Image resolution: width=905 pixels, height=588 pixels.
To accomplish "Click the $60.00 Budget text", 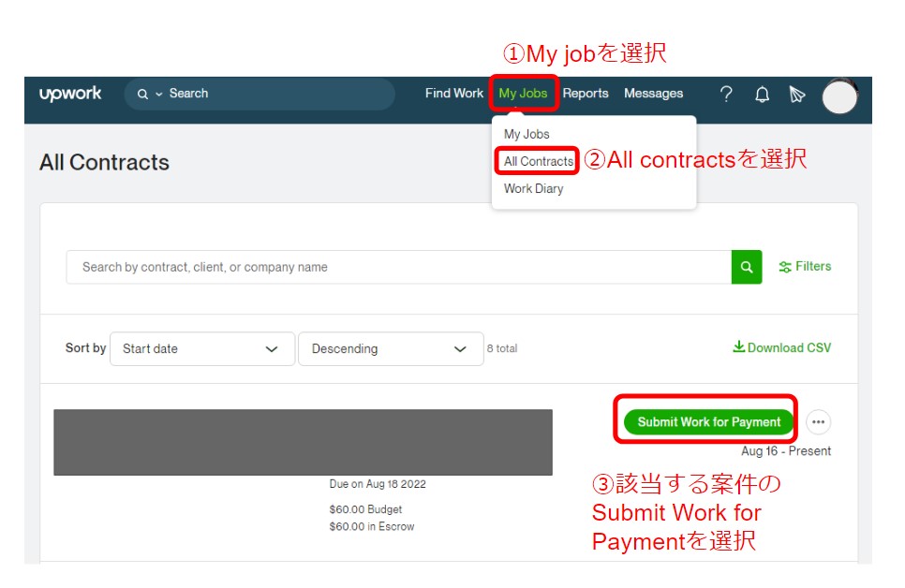I will (x=365, y=509).
